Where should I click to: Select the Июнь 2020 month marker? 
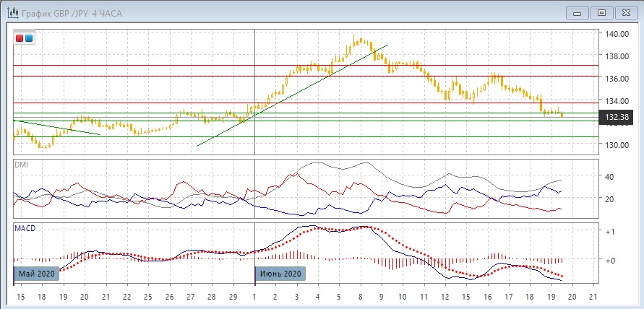(x=280, y=274)
